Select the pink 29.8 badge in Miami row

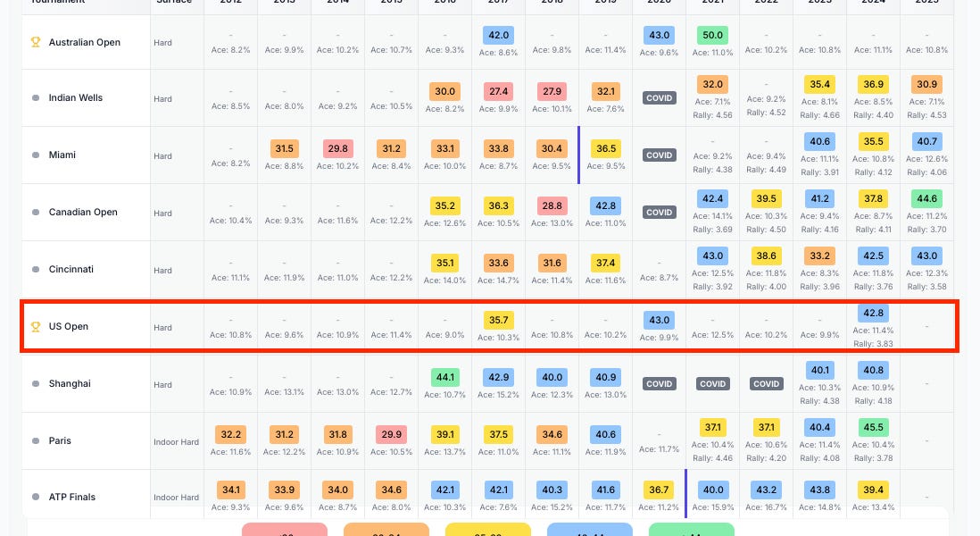click(x=337, y=148)
